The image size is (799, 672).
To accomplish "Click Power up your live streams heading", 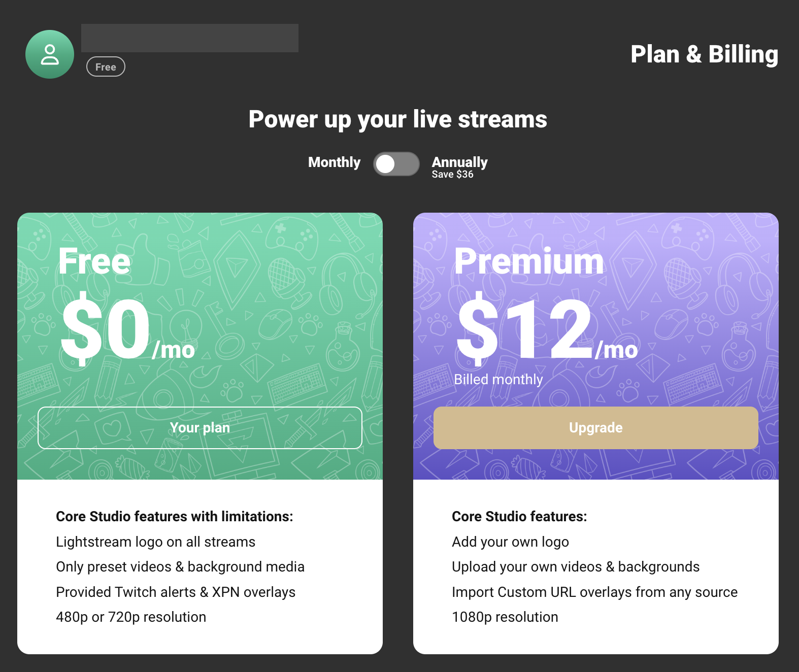I will (x=398, y=120).
